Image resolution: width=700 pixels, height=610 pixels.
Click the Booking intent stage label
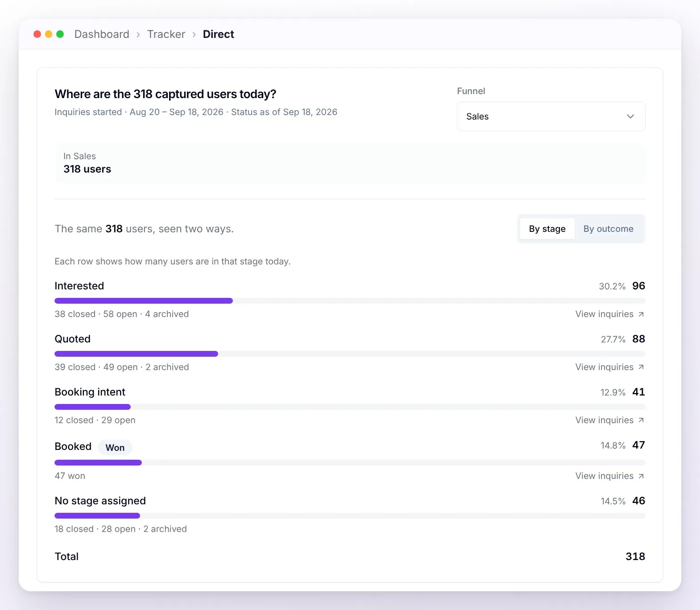coord(90,392)
